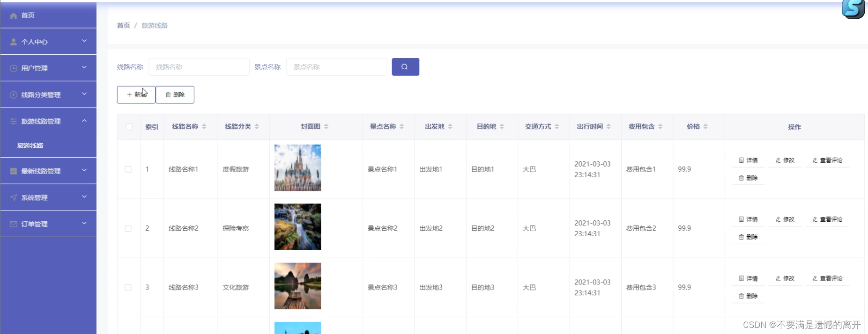Sort by 费用包含 column arrows

(x=660, y=127)
